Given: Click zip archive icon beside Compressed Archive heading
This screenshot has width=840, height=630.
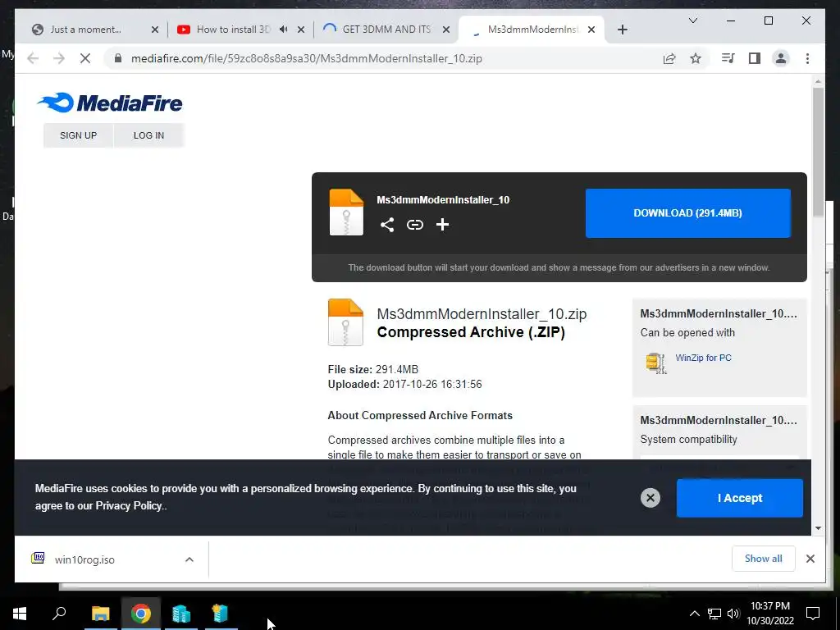Looking at the screenshot, I should pyautogui.click(x=345, y=322).
